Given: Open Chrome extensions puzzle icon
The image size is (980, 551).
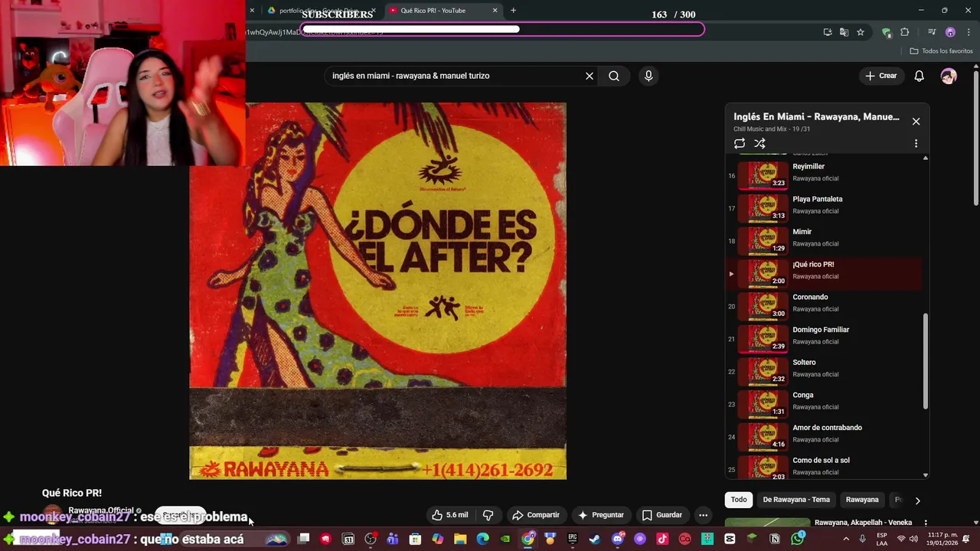Looking at the screenshot, I should (905, 32).
